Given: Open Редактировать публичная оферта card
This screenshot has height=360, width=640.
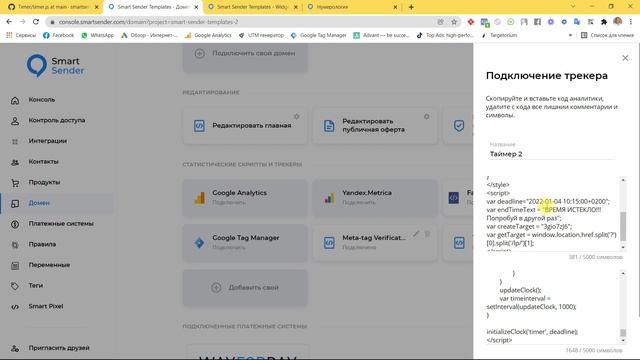Looking at the screenshot, I should 375,126.
